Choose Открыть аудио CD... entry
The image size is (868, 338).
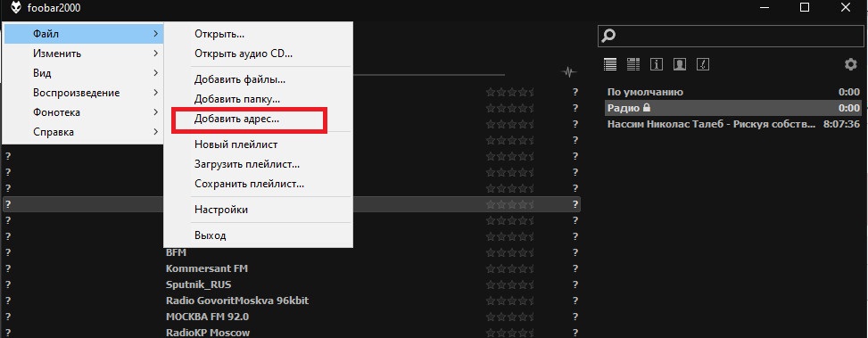pos(258,54)
